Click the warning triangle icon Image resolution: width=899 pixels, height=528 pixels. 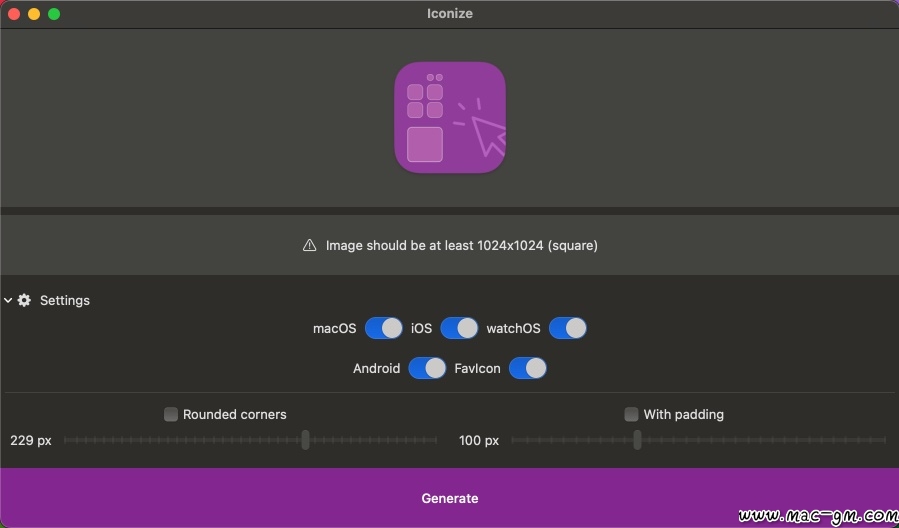(x=310, y=245)
